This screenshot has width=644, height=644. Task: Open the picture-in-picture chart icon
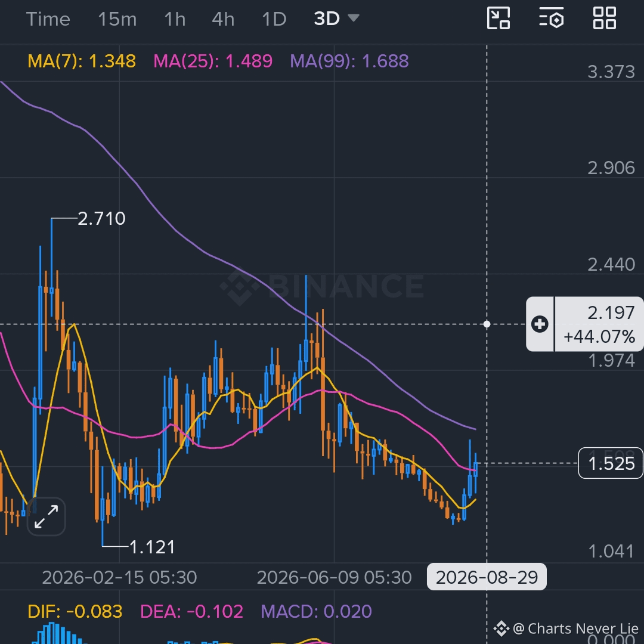coord(498,18)
